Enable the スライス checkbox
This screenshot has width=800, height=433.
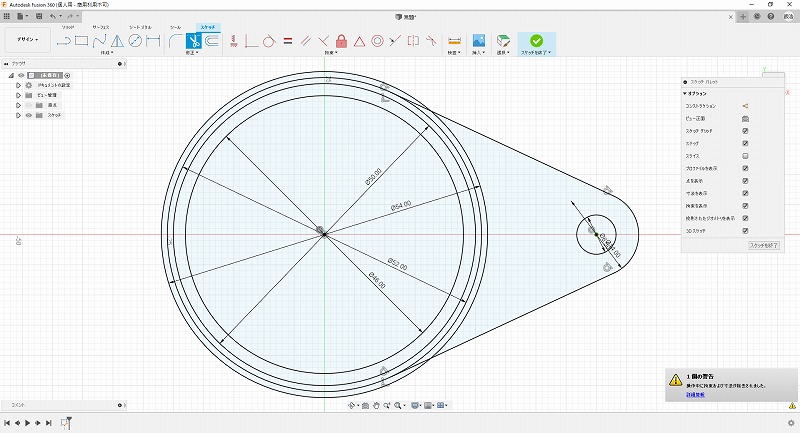point(745,157)
